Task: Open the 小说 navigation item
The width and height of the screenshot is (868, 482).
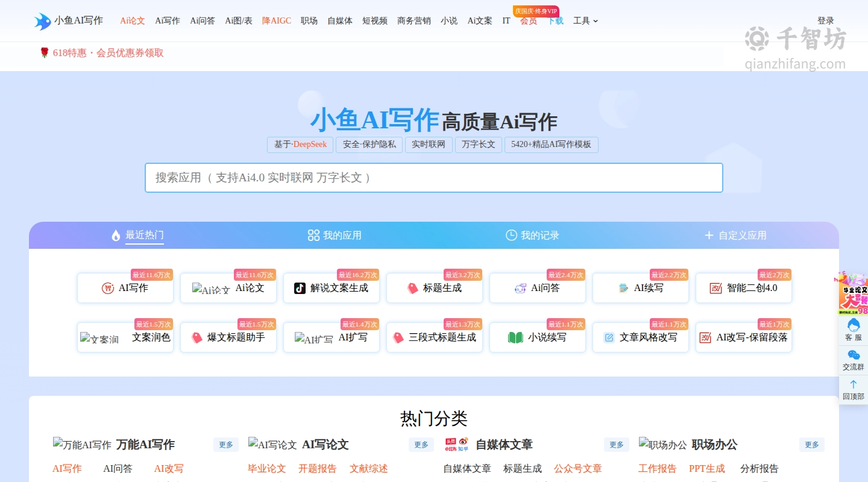Action: point(449,20)
